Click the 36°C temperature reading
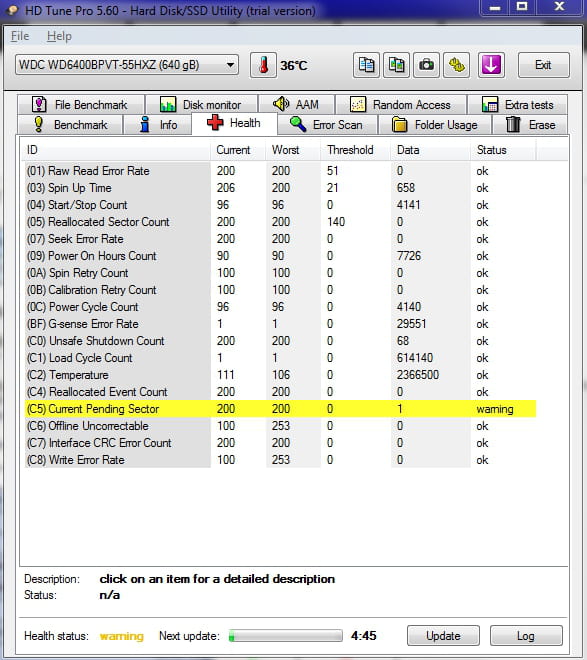 (x=294, y=66)
